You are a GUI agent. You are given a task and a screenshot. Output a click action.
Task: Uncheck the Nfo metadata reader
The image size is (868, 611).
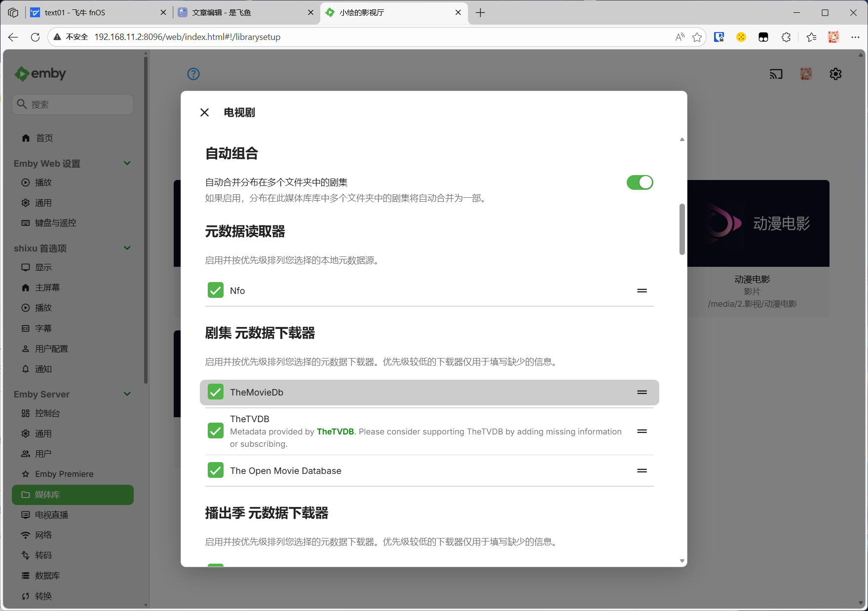[x=216, y=290]
